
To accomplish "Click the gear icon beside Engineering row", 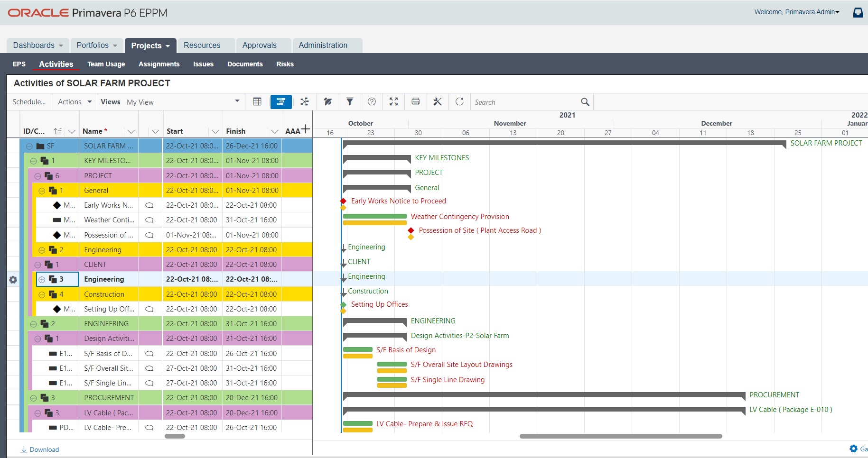I will click(13, 280).
